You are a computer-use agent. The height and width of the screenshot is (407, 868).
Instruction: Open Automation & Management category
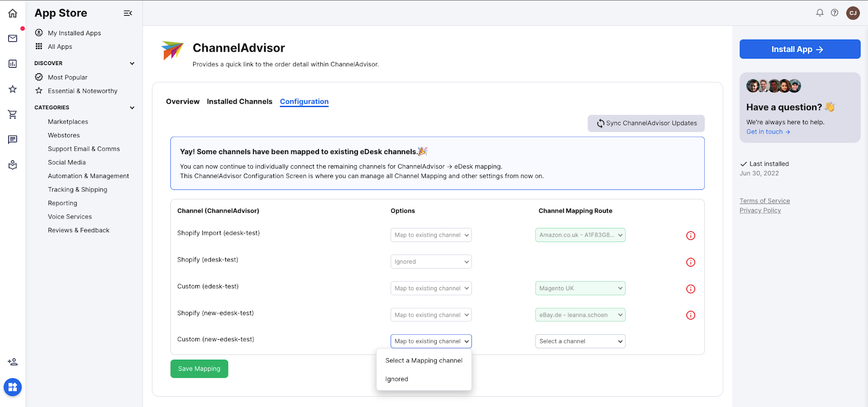[x=88, y=176]
